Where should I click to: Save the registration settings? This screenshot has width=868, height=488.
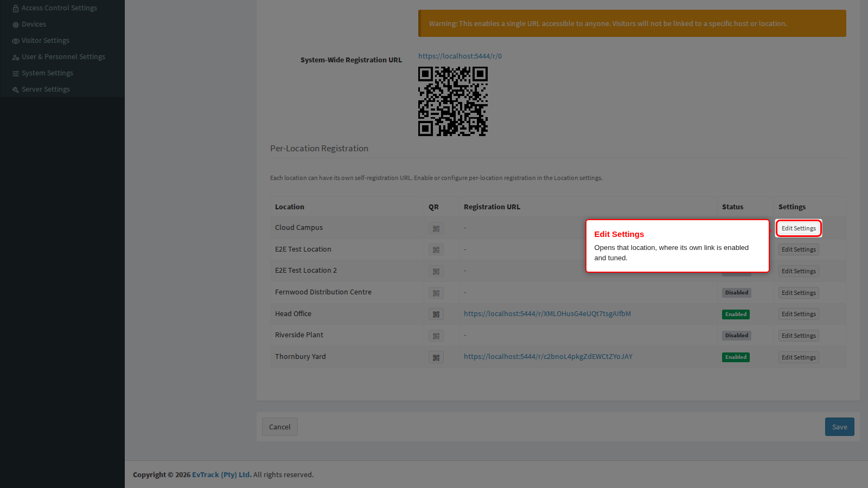coord(840,427)
